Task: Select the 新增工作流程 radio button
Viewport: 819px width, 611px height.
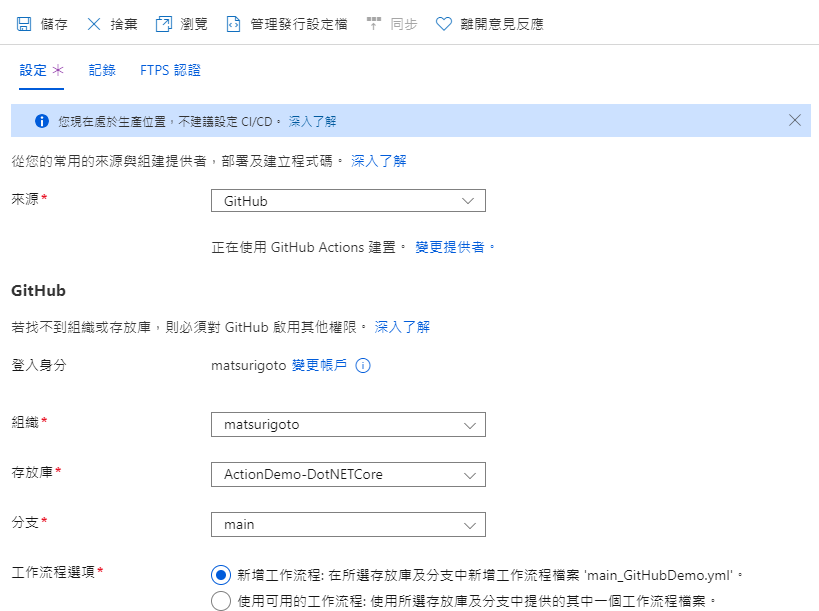Action: pyautogui.click(x=221, y=575)
